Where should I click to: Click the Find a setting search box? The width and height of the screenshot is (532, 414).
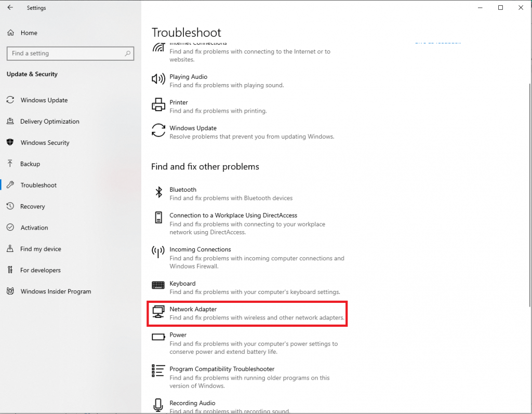(70, 54)
